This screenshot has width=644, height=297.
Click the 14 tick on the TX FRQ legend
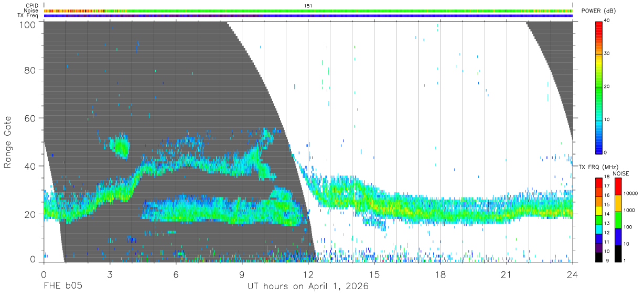tap(607, 214)
